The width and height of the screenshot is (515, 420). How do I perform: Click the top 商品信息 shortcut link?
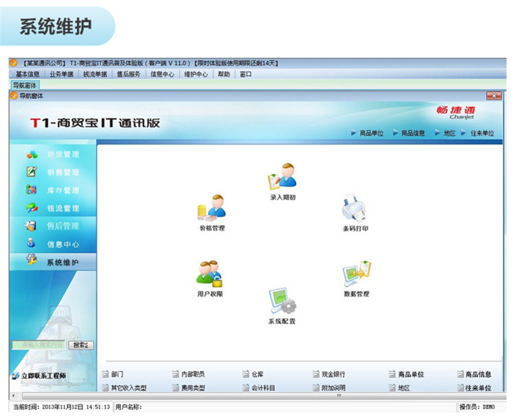click(x=413, y=133)
